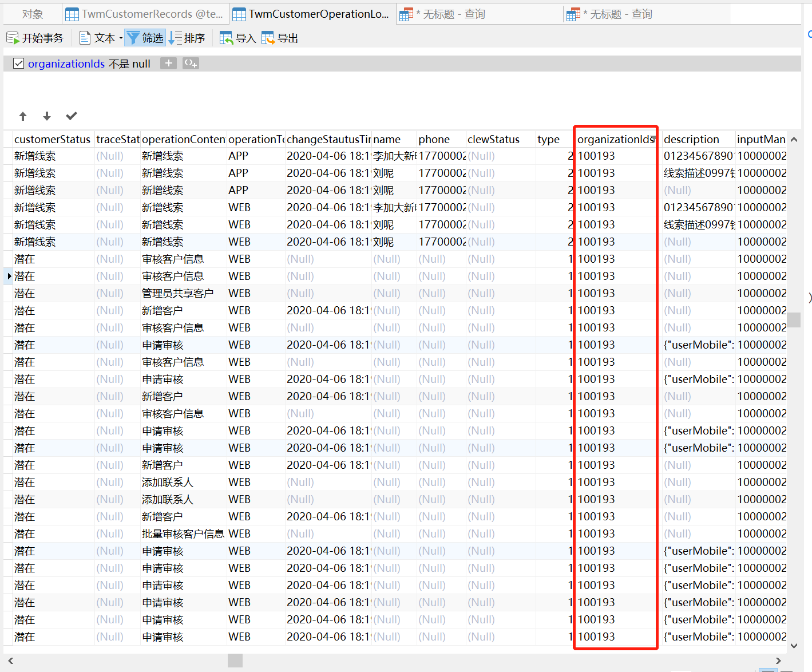
Task: Click the 导出 export button
Action: (280, 38)
